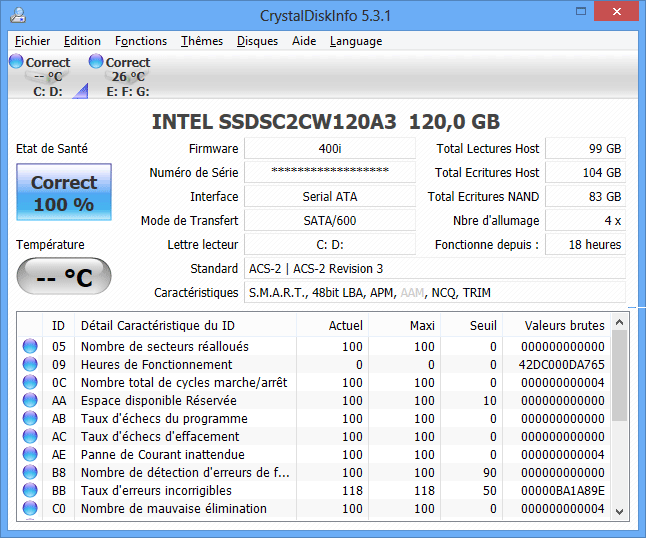Open the Edition menu
Viewport: 646px width, 538px height.
(82, 41)
